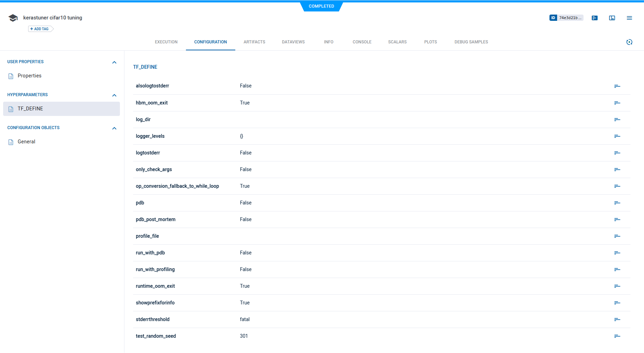This screenshot has width=644, height=353.
Task: Select Properties in the sidebar
Action: click(x=30, y=76)
